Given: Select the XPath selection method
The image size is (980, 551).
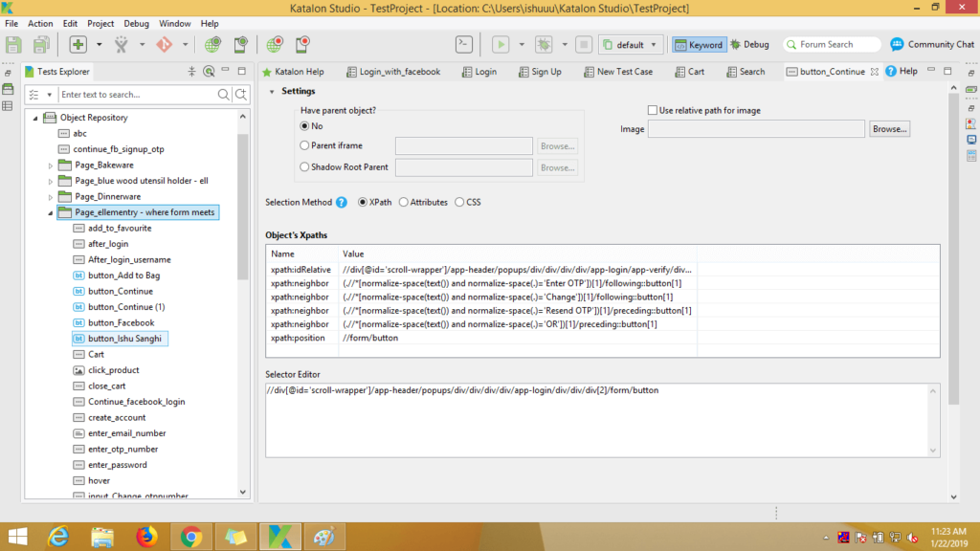Looking at the screenshot, I should [x=363, y=203].
